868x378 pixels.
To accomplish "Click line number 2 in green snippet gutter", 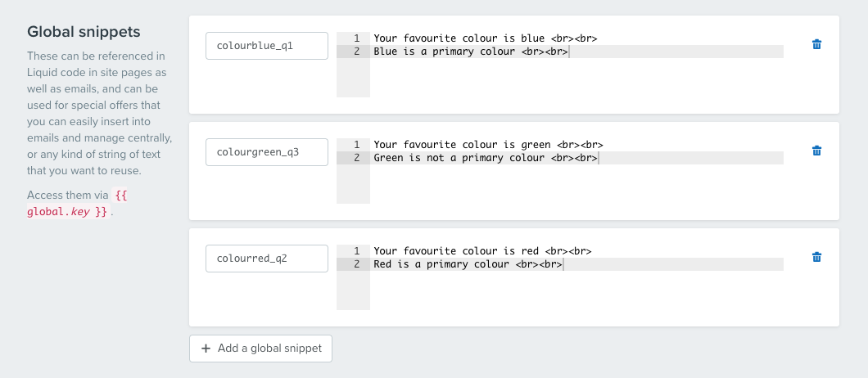I will (x=356, y=158).
